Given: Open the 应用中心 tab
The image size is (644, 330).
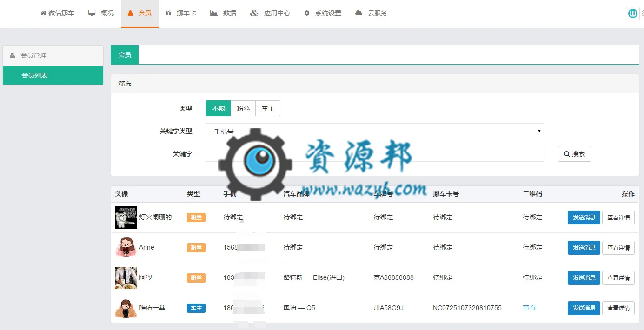Looking at the screenshot, I should [270, 13].
